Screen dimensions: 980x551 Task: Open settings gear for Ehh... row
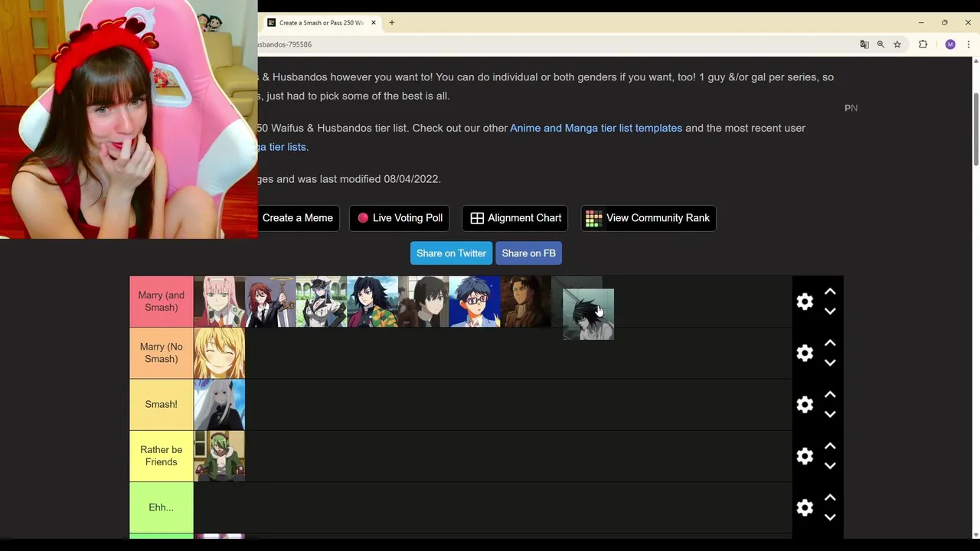click(x=805, y=507)
